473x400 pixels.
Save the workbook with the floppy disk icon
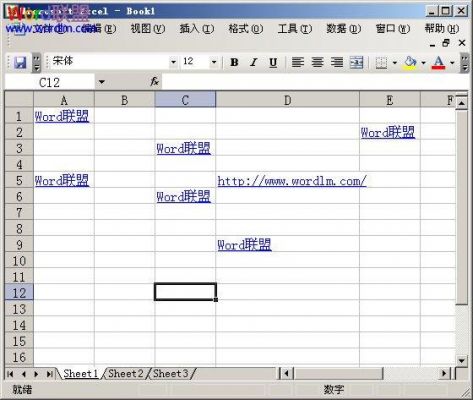coord(20,62)
